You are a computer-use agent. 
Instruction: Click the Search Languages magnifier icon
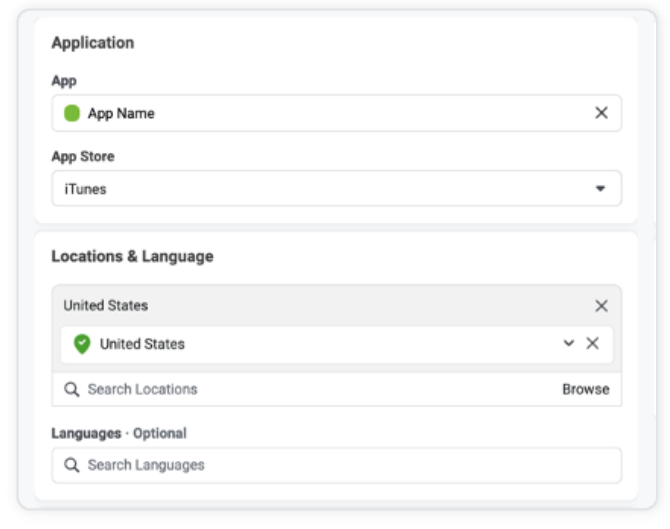coord(72,465)
